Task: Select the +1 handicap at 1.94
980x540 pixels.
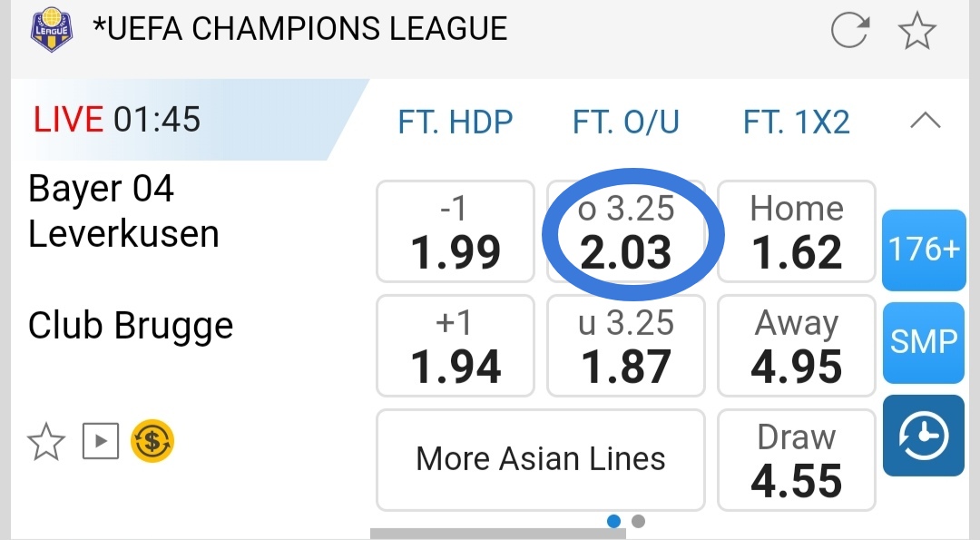Action: pyautogui.click(x=456, y=346)
